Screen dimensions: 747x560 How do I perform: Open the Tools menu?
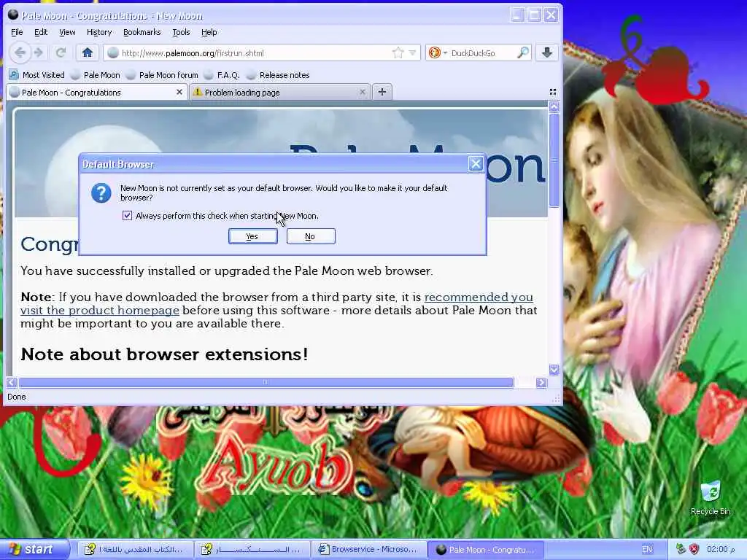tap(181, 32)
